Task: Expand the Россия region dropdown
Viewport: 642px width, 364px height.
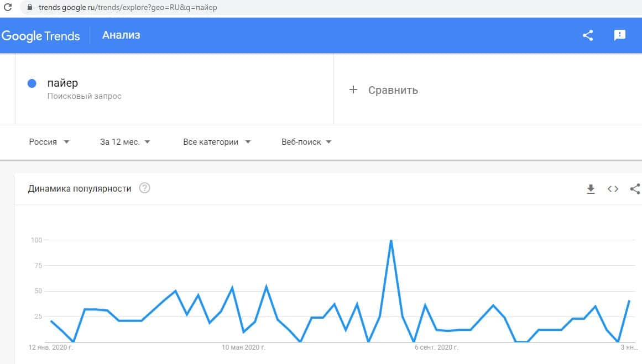Action: (49, 142)
